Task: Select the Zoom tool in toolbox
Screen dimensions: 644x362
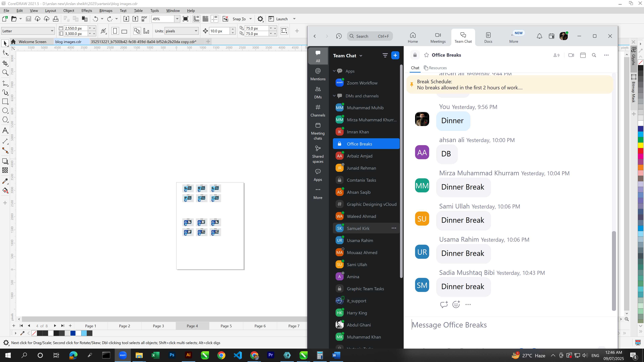Action: coord(5,72)
